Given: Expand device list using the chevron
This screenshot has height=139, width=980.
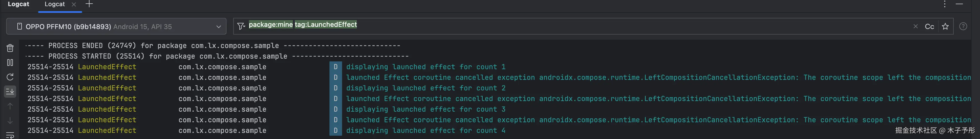Looking at the screenshot, I should click(218, 27).
